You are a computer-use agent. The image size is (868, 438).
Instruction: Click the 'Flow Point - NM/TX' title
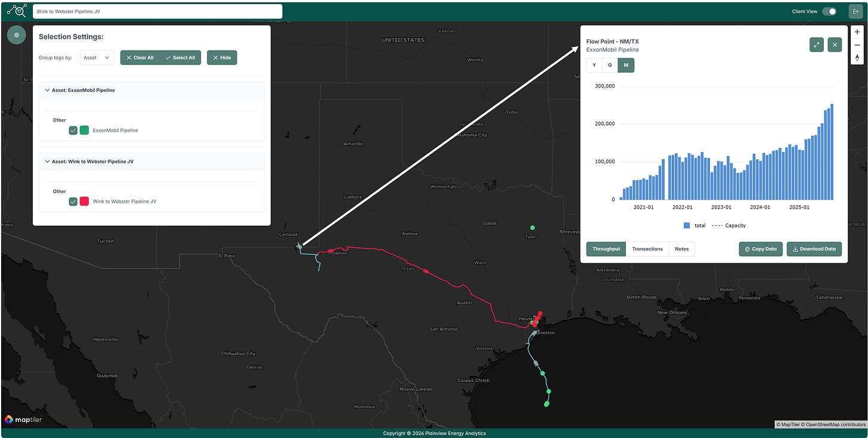[612, 41]
